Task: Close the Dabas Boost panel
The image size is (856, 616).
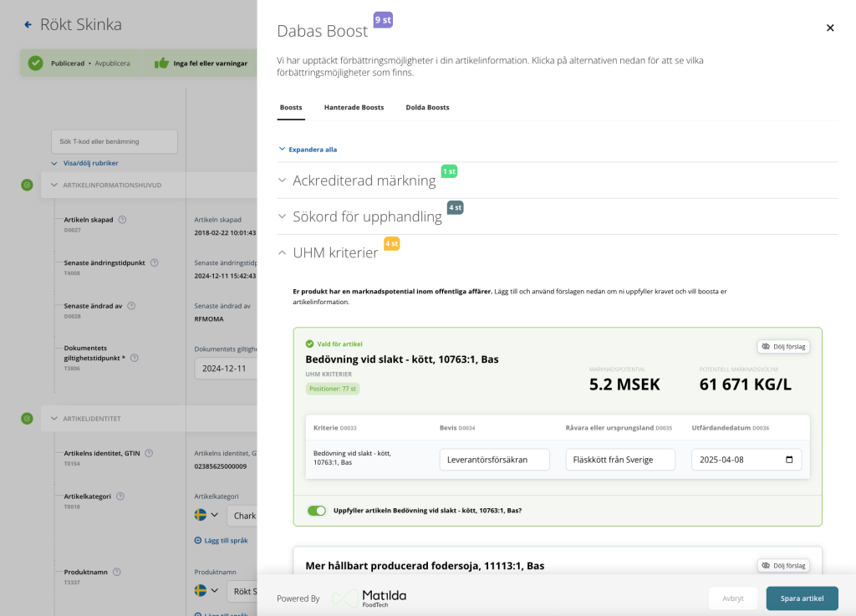Action: [830, 28]
